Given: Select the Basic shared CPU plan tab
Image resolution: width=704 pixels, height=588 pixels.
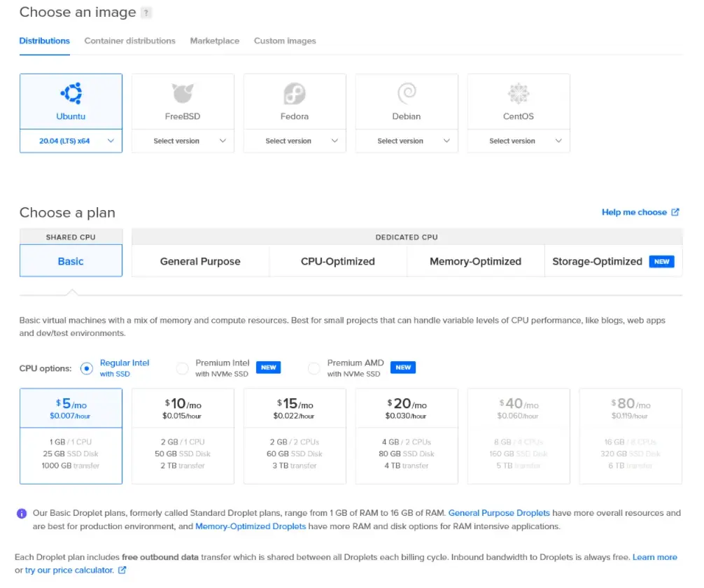Looking at the screenshot, I should pos(71,260).
